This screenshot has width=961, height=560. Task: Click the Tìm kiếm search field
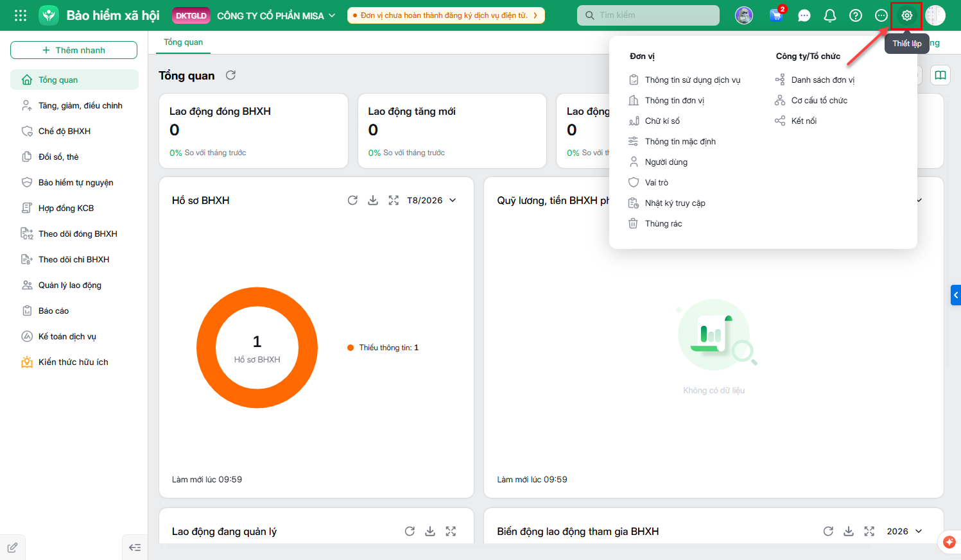(x=648, y=15)
